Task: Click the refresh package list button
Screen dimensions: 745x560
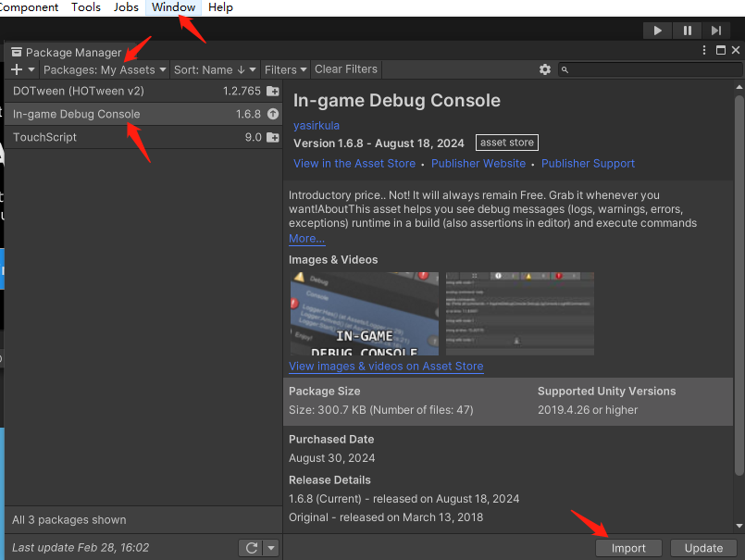Action: point(252,548)
